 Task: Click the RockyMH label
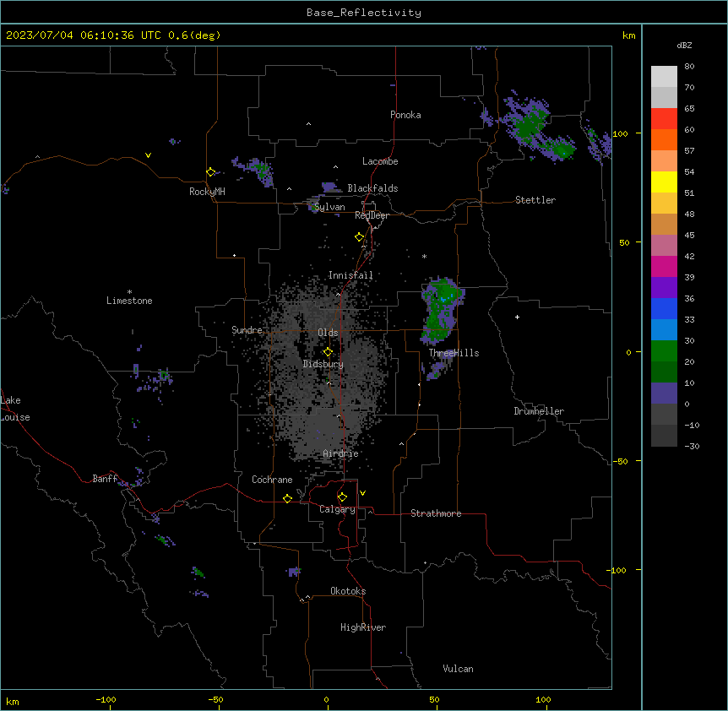[207, 192]
